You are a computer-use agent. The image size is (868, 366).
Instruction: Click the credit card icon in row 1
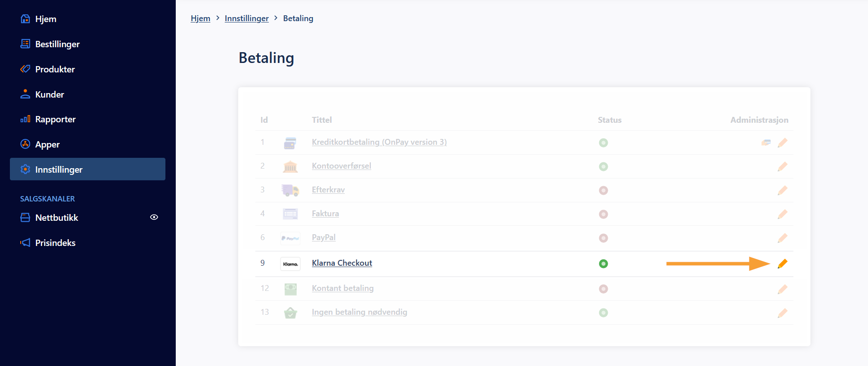(290, 143)
